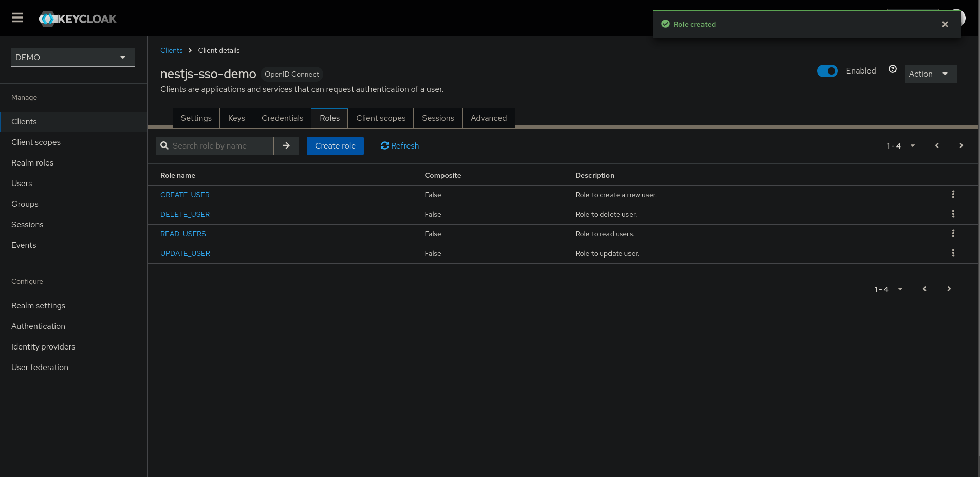Image resolution: width=980 pixels, height=477 pixels.
Task: Submit role search with arrow button
Action: (x=286, y=146)
